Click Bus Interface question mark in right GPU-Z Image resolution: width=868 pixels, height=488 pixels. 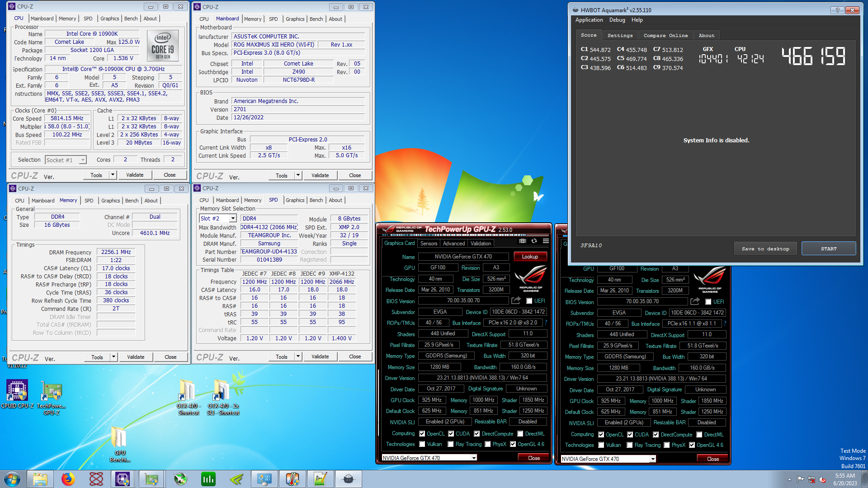pyautogui.click(x=725, y=324)
